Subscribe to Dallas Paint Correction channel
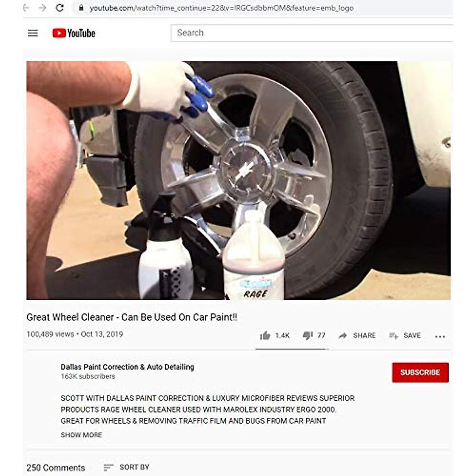The width and height of the screenshot is (476, 476). (x=420, y=372)
